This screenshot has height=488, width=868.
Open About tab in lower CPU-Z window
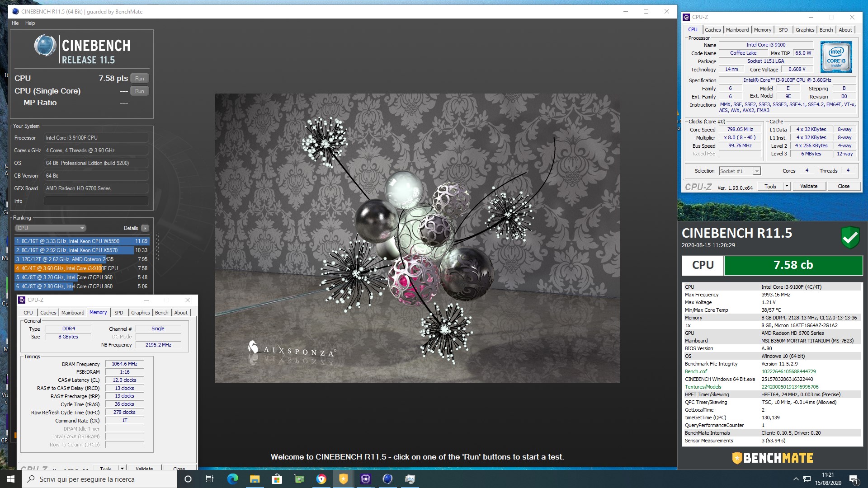[180, 313]
